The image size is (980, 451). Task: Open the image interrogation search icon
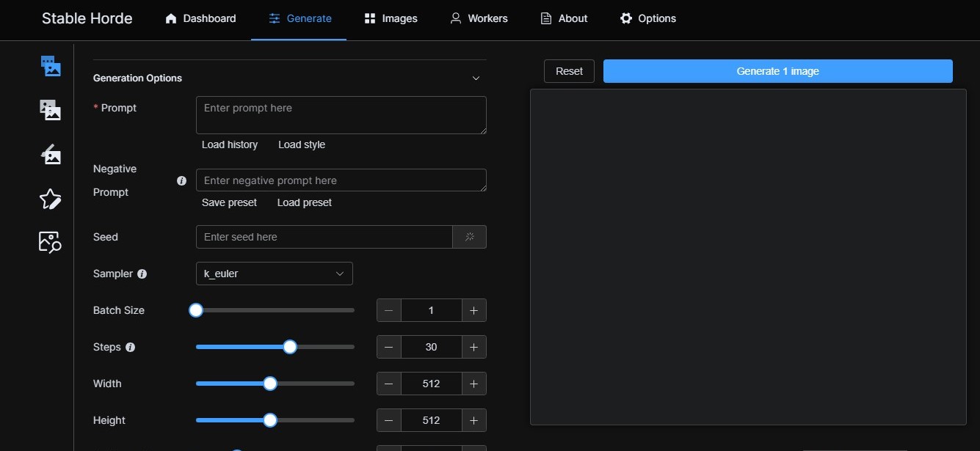tap(50, 242)
